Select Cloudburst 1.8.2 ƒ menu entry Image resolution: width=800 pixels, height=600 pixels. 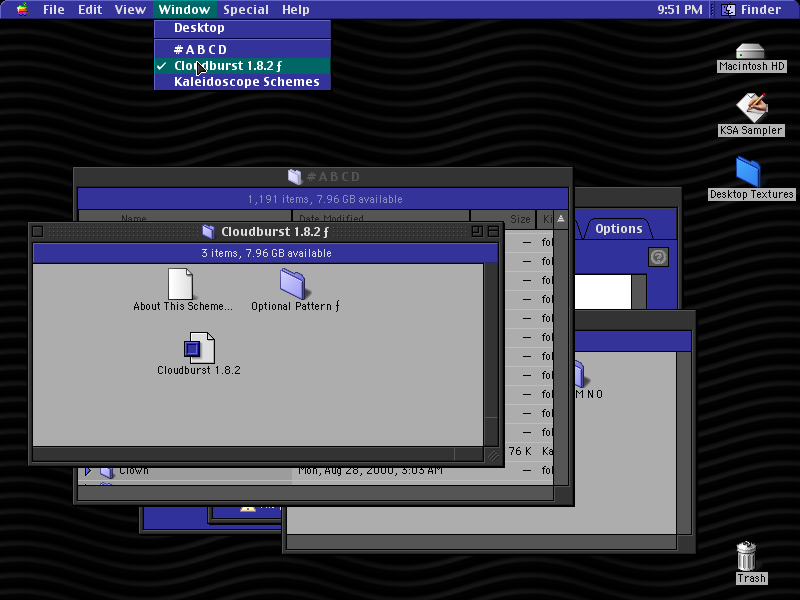click(x=242, y=66)
